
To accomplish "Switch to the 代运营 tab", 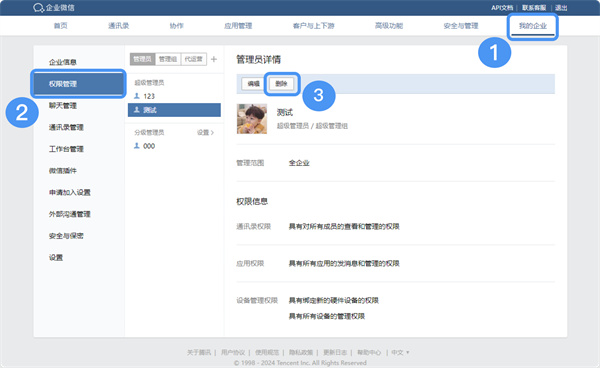I will point(194,59).
